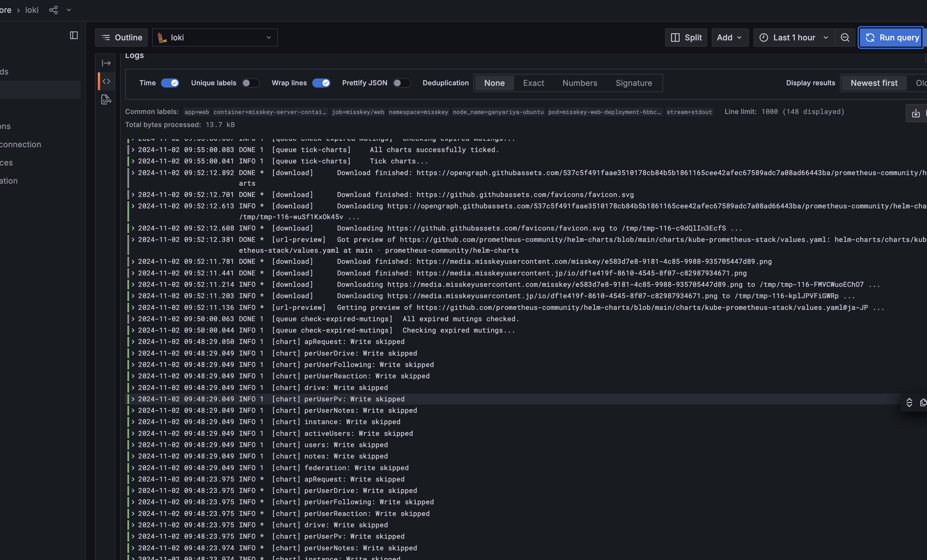Click the Display results label/toggle
Screen dimensions: 927x560
pos(810,83)
